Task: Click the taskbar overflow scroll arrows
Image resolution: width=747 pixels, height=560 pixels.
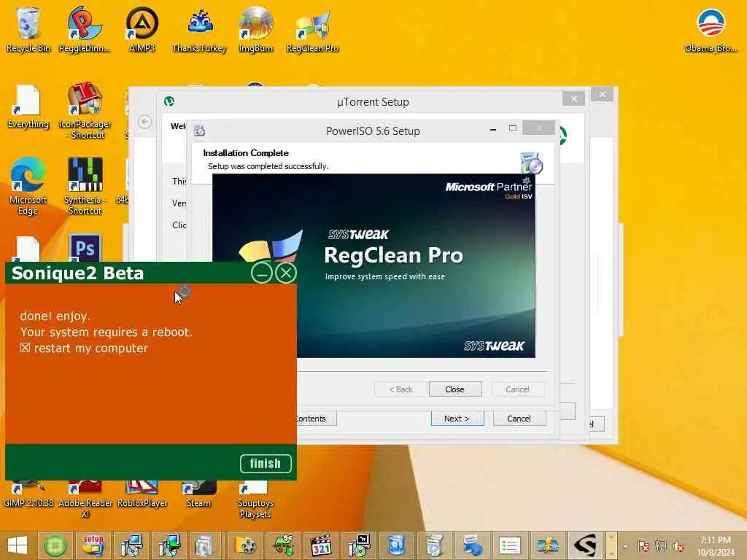Action: pos(612,545)
